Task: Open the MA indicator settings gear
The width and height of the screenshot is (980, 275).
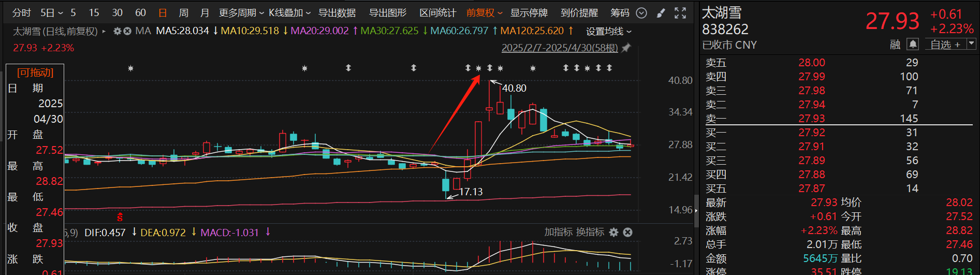Action: click(x=118, y=31)
